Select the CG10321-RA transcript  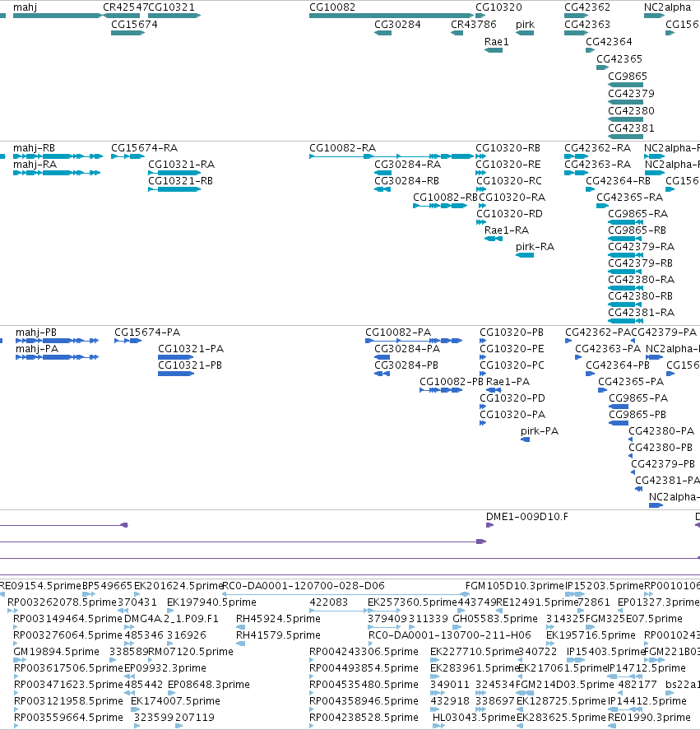pyautogui.click(x=174, y=173)
